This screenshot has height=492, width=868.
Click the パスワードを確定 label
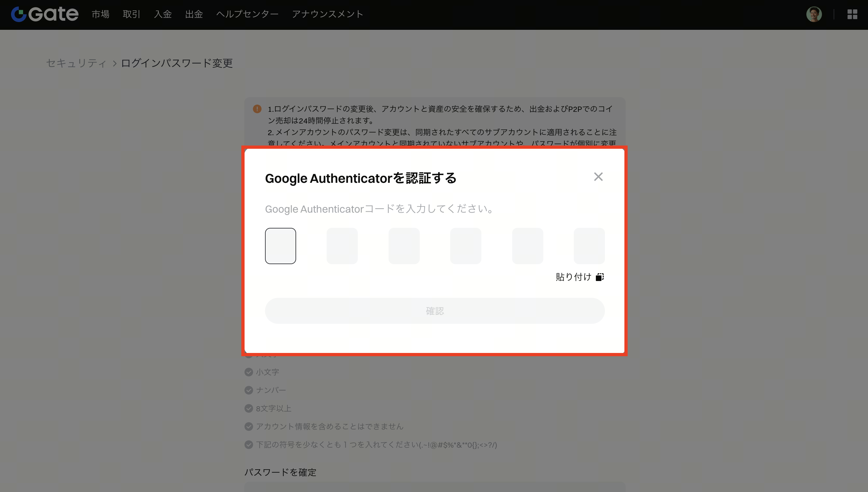[280, 473]
